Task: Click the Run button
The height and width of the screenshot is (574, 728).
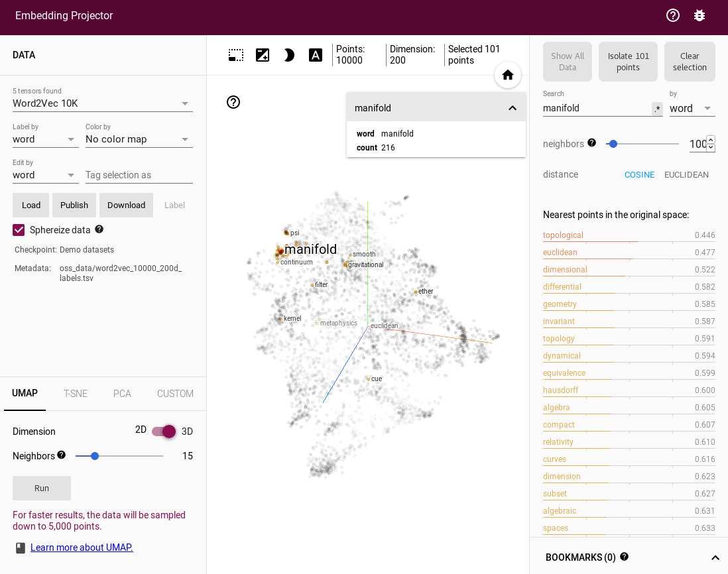Action: point(42,488)
